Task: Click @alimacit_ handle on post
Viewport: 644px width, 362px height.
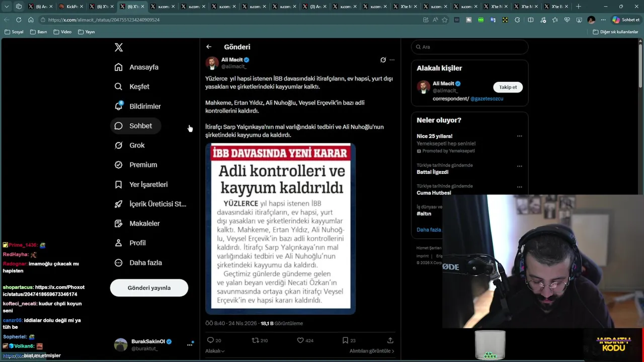Action: pyautogui.click(x=234, y=66)
